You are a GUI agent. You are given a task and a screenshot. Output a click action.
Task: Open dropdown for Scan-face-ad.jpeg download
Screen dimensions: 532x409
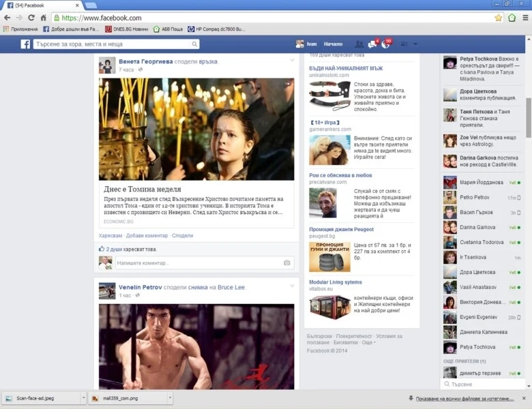[x=83, y=398]
